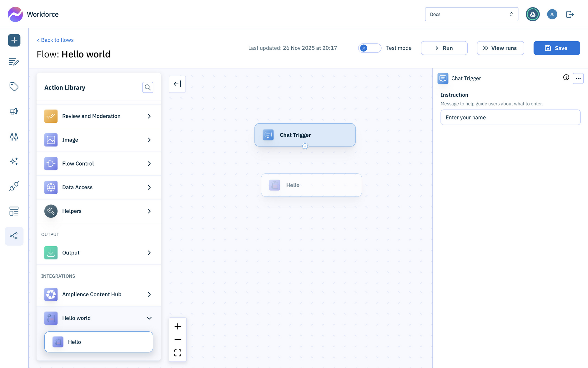The height and width of the screenshot is (368, 588).
Task: Enable Test mode toggle
Action: coord(370,48)
